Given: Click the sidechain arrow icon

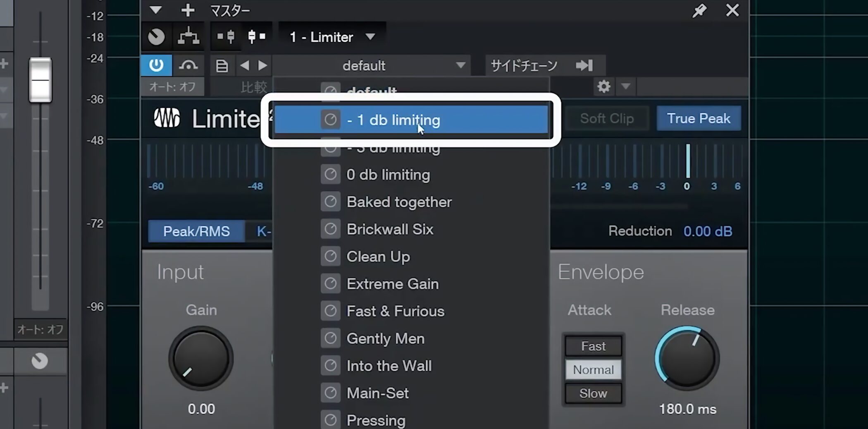Looking at the screenshot, I should [x=584, y=65].
